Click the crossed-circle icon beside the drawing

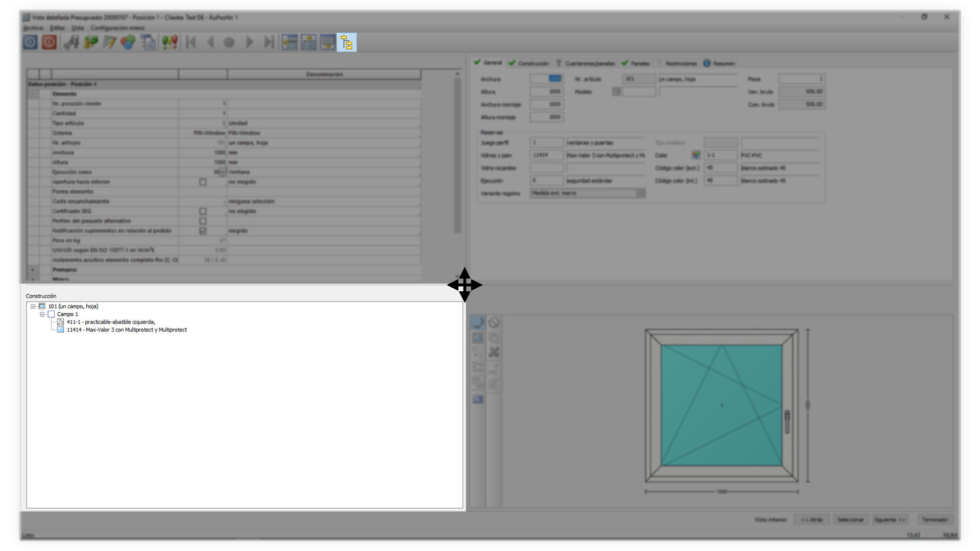pos(494,322)
